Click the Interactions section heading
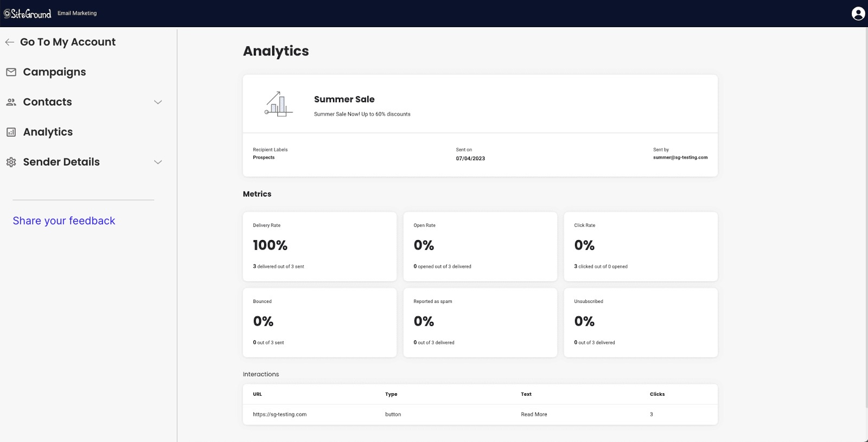The image size is (868, 442). point(261,374)
